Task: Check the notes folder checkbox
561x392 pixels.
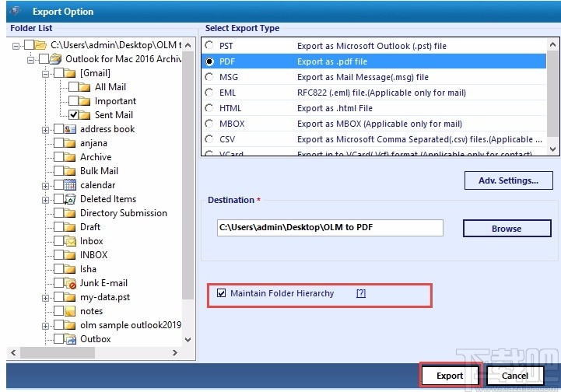Action: [58, 311]
